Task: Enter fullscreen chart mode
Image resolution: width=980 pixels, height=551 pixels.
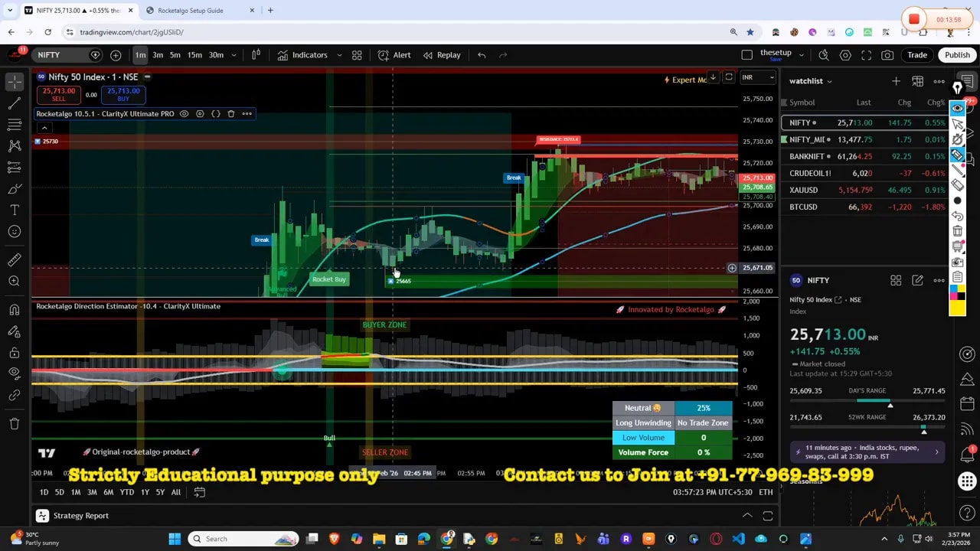Action: click(x=866, y=55)
